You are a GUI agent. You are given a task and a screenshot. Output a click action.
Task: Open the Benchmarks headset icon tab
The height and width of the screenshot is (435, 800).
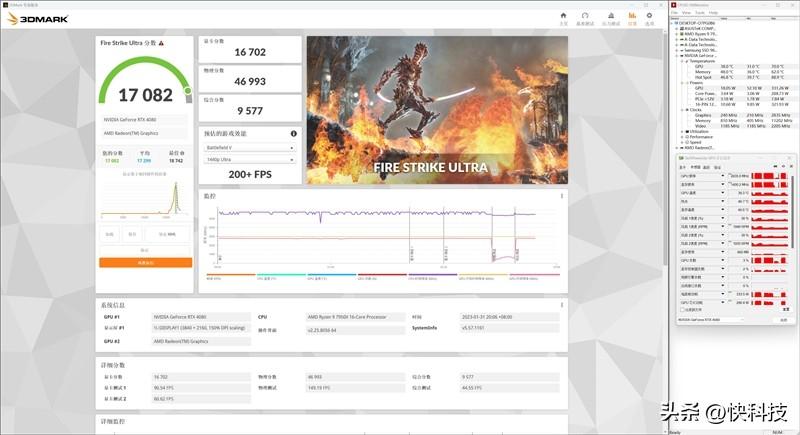pos(586,16)
